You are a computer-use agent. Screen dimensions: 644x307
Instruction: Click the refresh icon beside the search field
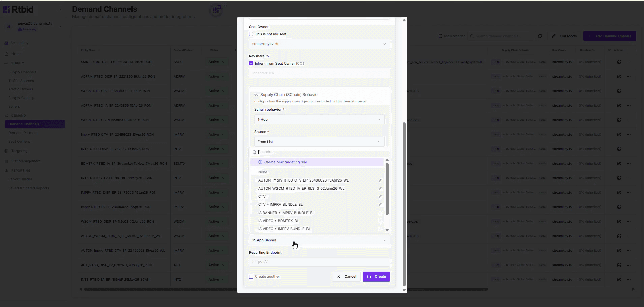click(x=540, y=36)
